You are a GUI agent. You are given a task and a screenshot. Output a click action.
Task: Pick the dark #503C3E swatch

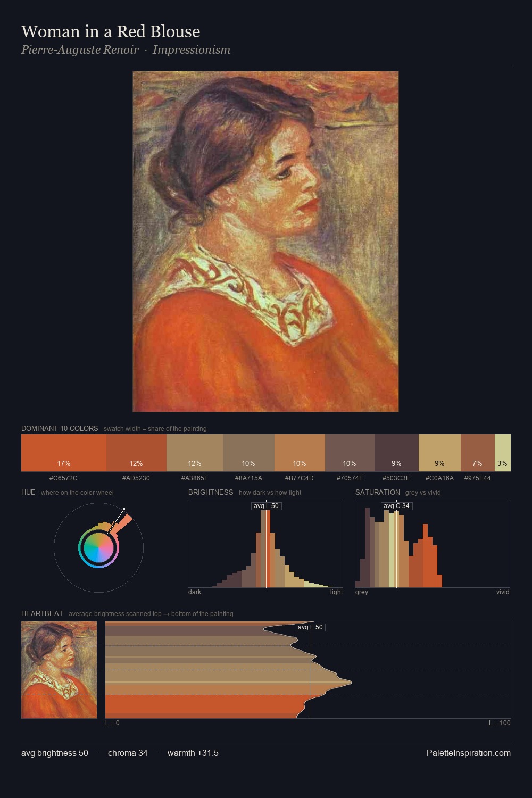click(396, 453)
